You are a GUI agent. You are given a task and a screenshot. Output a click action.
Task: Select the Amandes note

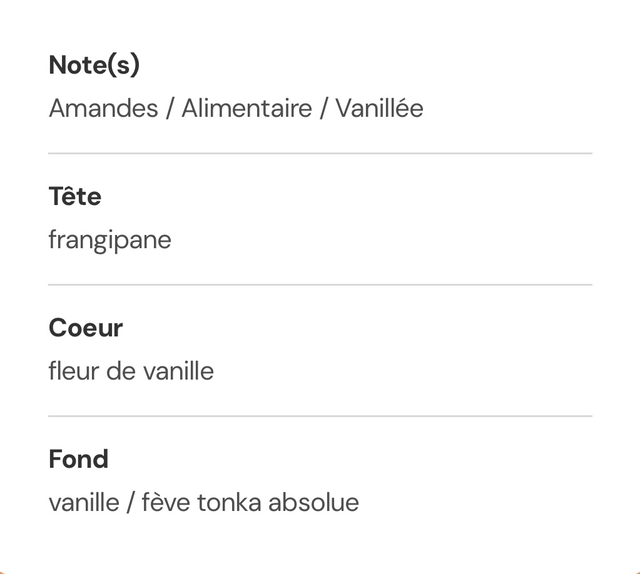pyautogui.click(x=103, y=108)
